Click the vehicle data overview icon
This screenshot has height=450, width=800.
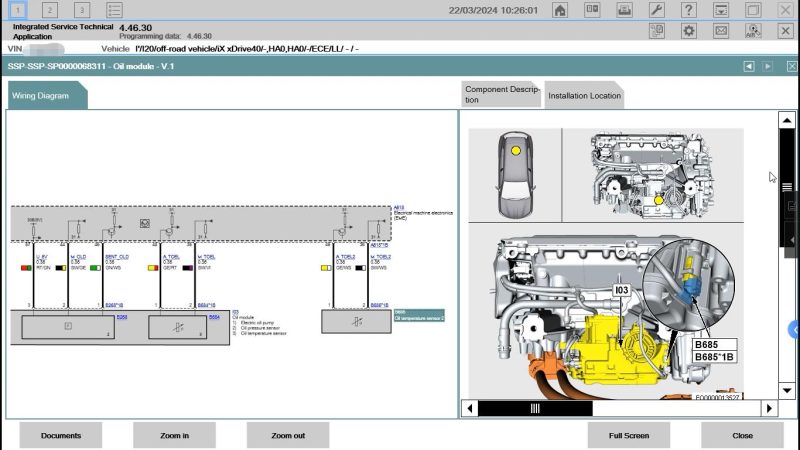click(592, 10)
